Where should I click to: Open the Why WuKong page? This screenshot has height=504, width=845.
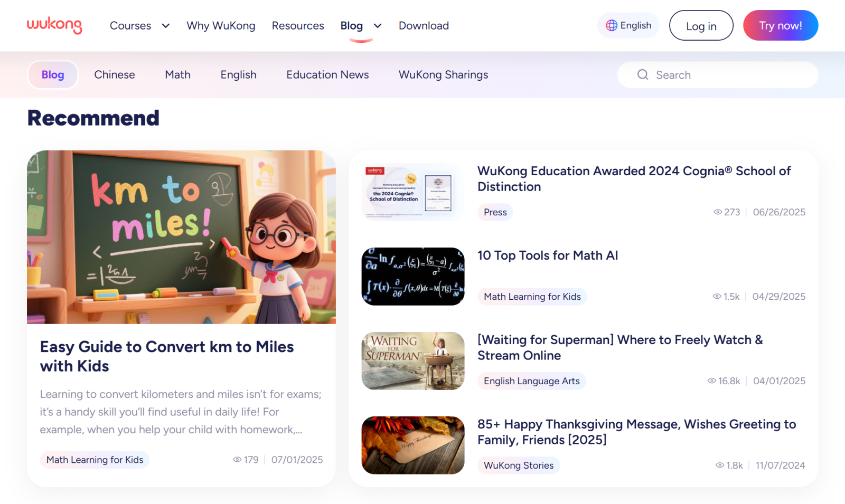(x=221, y=25)
